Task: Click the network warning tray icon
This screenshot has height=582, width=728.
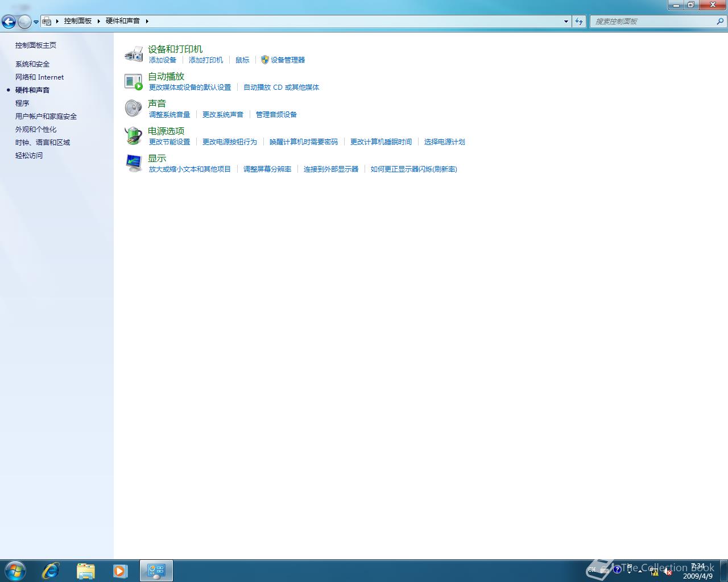Action: pyautogui.click(x=654, y=572)
